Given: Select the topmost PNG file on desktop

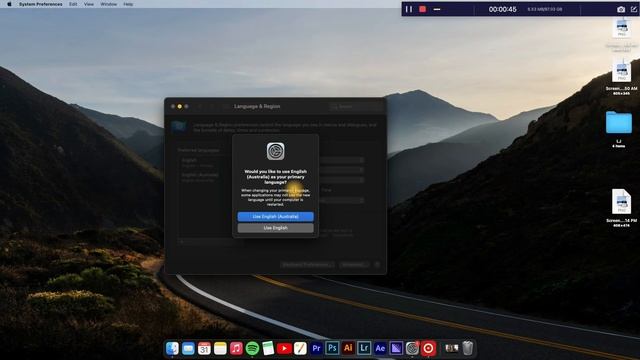Looking at the screenshot, I should coord(621,28).
